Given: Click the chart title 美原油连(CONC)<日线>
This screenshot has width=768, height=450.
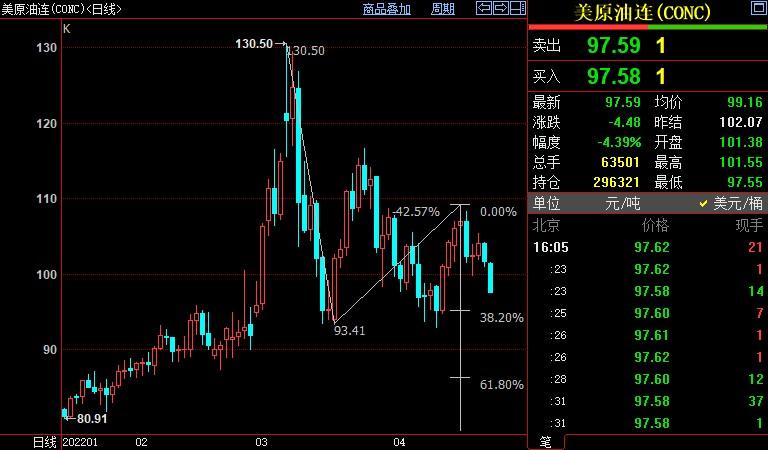Looking at the screenshot, I should [x=58, y=9].
